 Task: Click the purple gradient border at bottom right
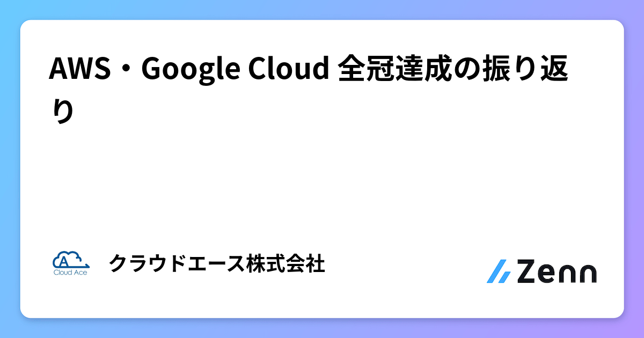pos(634,328)
